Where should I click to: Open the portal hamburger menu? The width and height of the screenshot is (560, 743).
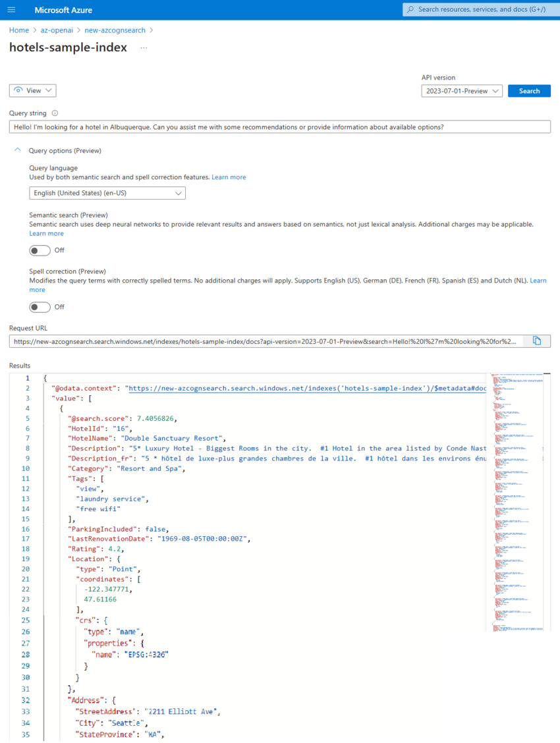click(10, 10)
